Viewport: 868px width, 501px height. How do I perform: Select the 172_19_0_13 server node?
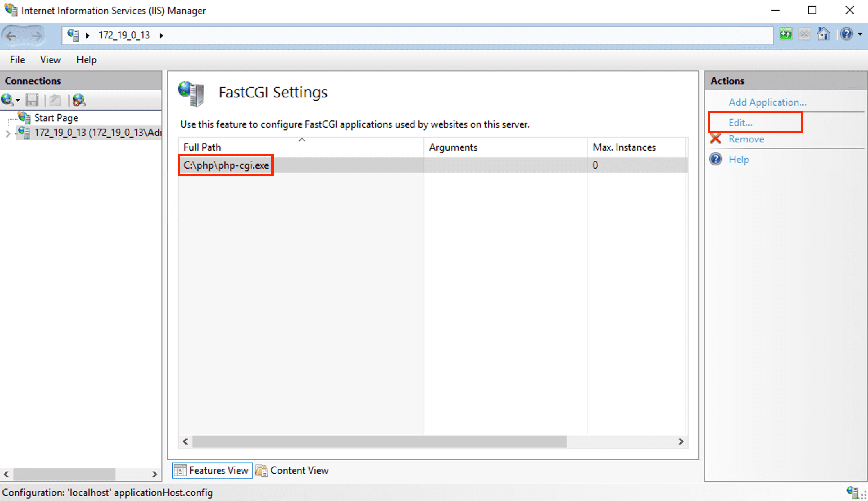point(97,133)
